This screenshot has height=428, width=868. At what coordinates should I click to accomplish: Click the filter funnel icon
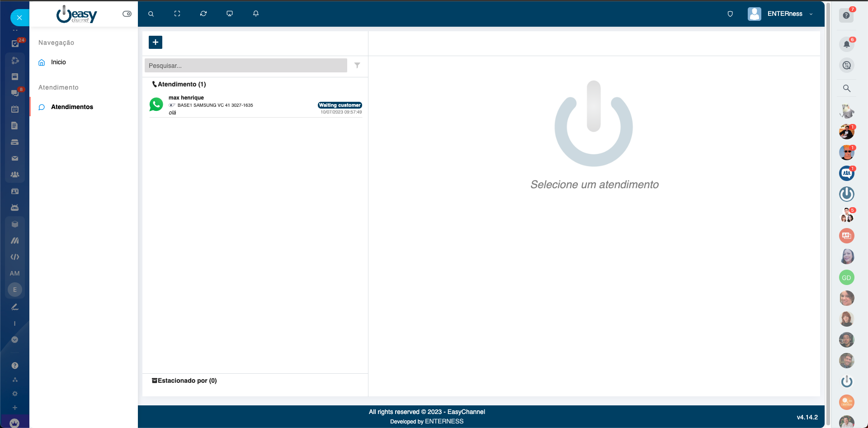tap(357, 66)
